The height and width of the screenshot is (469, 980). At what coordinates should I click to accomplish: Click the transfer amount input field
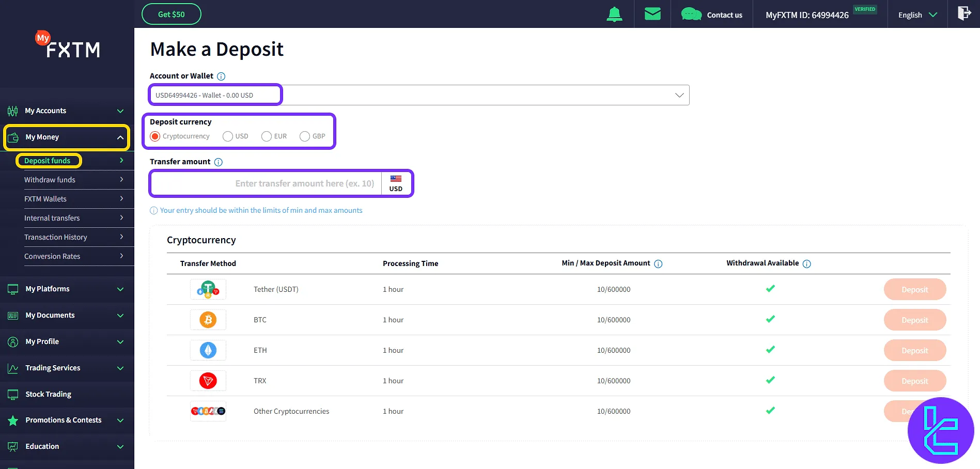tap(266, 184)
